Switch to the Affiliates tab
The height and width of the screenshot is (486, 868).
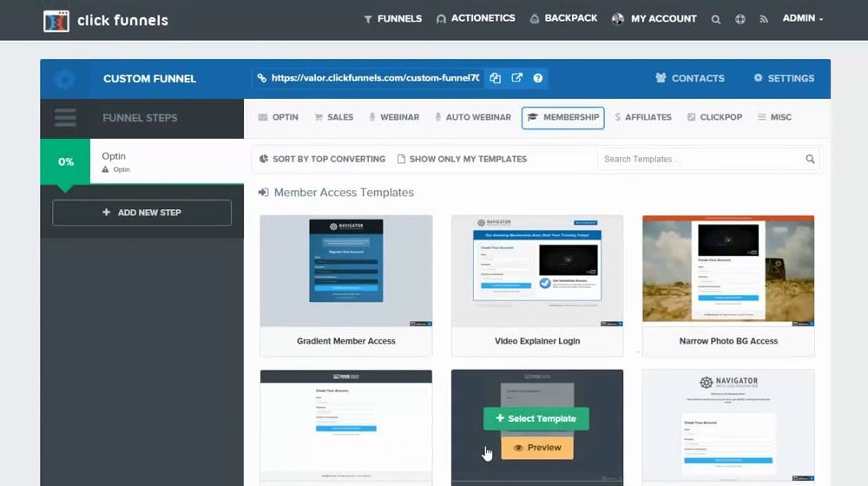point(642,117)
